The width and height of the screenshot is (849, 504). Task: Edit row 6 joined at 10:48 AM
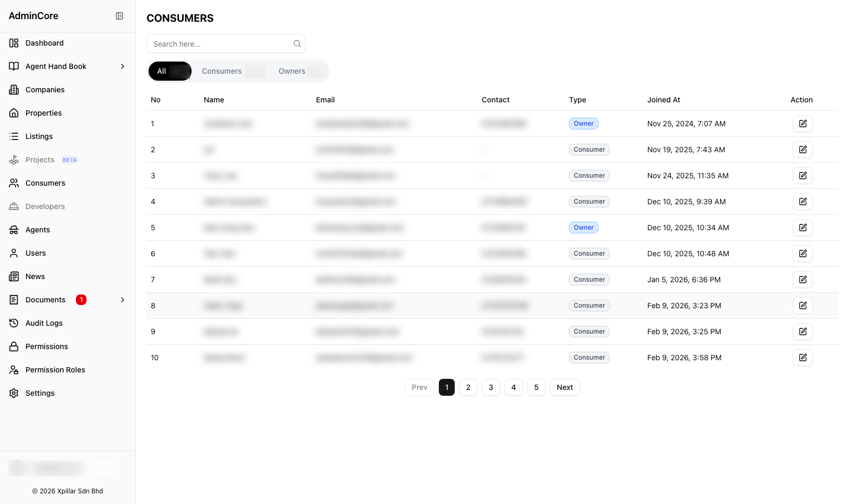(803, 254)
